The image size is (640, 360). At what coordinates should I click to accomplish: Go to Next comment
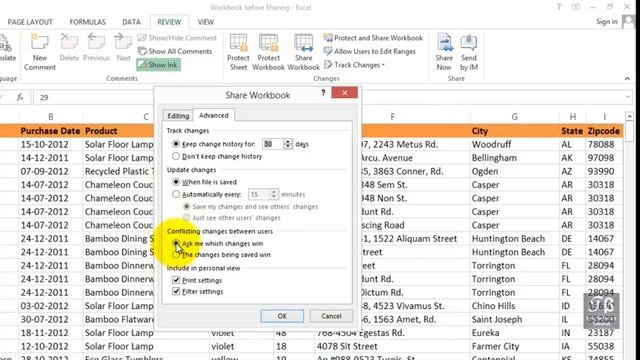click(123, 48)
